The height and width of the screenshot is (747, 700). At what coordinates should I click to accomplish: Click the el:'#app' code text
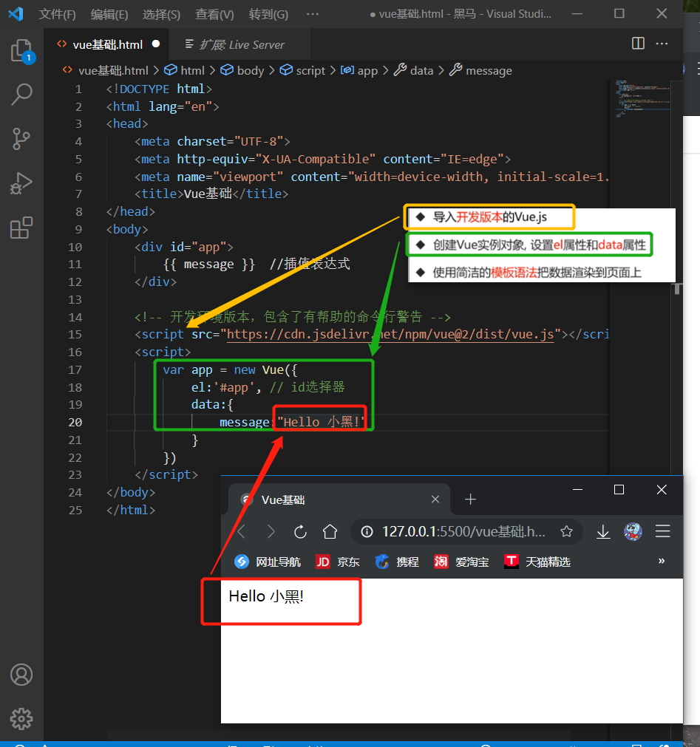pyautogui.click(x=223, y=387)
